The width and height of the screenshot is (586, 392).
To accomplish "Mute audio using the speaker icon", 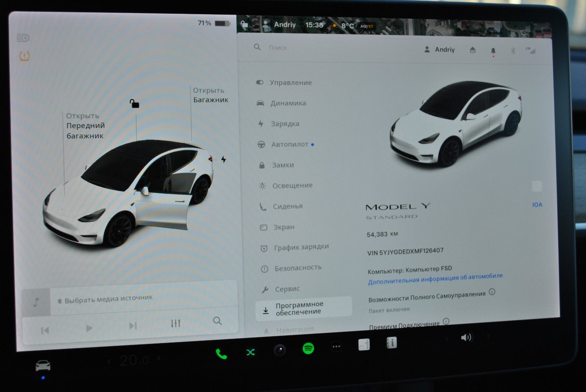I will (x=467, y=338).
